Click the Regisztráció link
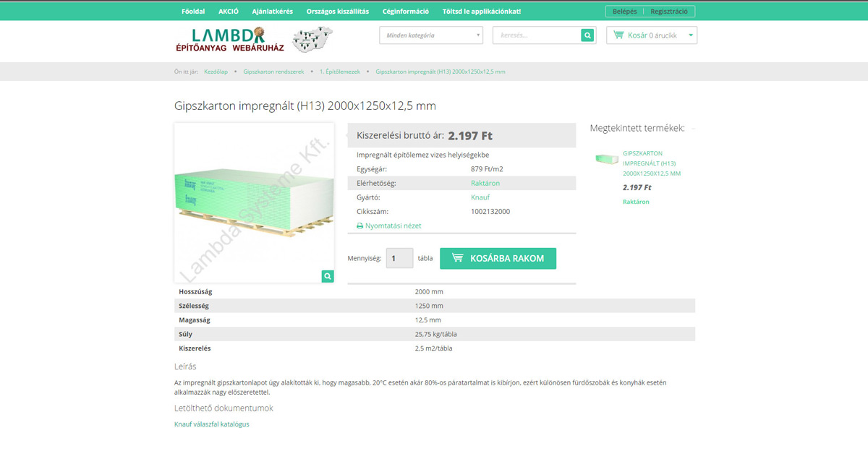 (671, 12)
